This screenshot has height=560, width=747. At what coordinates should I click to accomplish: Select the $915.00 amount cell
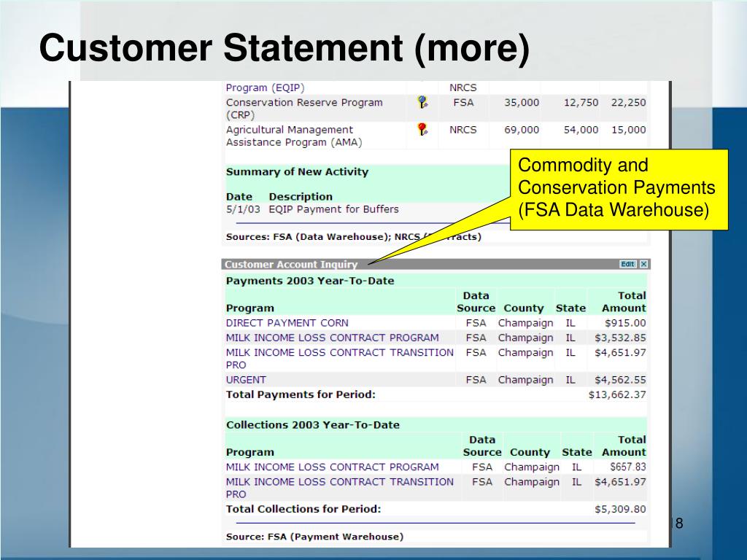[625, 323]
